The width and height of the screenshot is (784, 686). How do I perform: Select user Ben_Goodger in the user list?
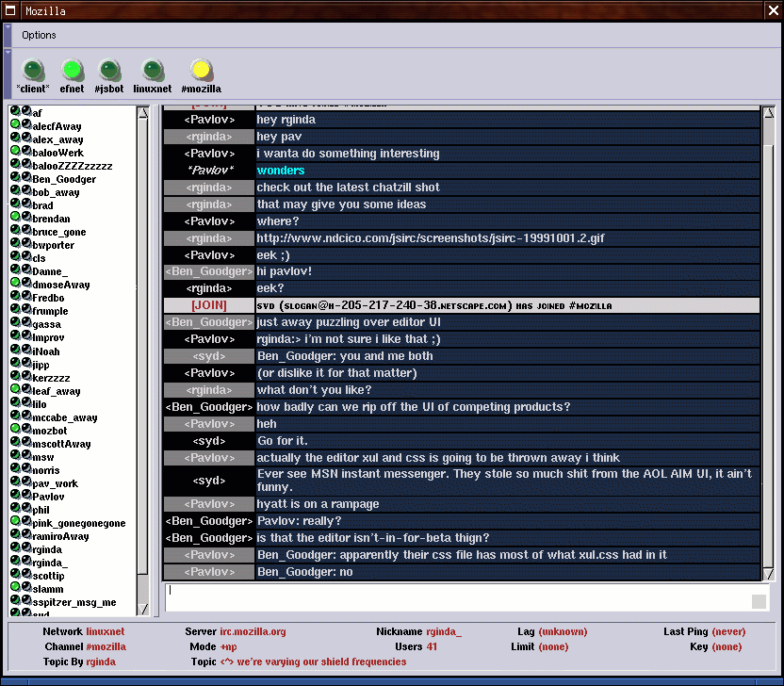click(x=64, y=179)
